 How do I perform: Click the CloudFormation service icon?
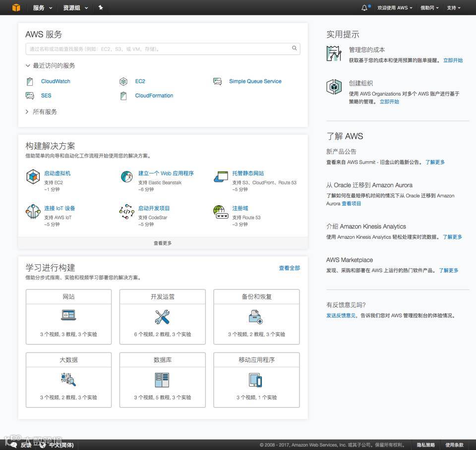pos(123,96)
